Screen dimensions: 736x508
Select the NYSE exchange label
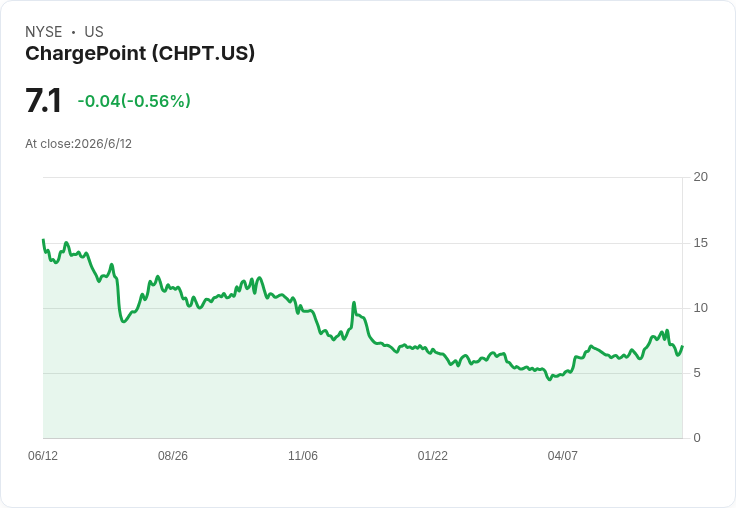[x=44, y=32]
